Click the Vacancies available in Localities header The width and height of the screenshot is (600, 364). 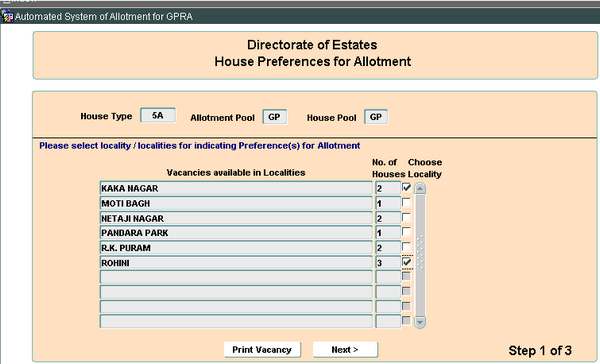click(236, 173)
